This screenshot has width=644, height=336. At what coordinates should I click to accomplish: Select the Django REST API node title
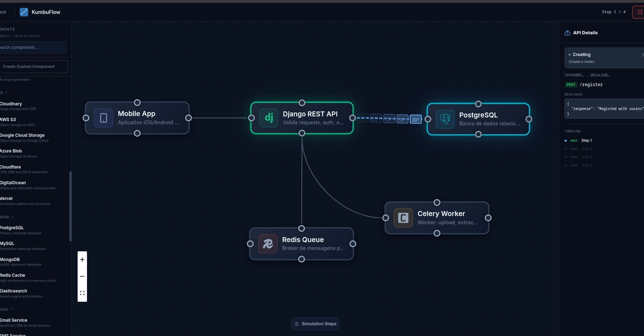coord(310,114)
